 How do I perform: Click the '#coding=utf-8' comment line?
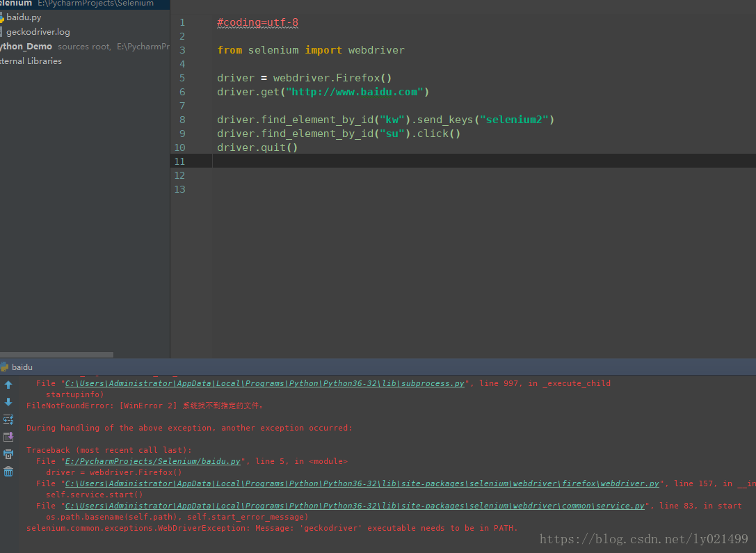pos(257,23)
